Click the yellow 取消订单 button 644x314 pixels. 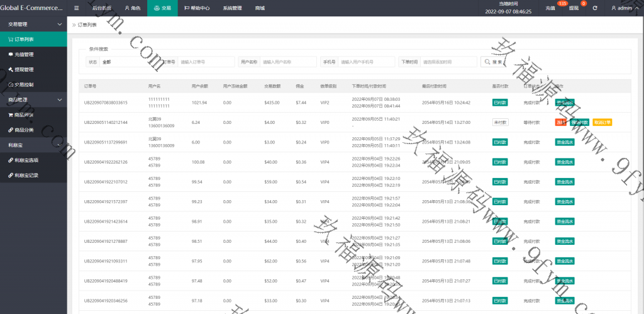coord(602,122)
